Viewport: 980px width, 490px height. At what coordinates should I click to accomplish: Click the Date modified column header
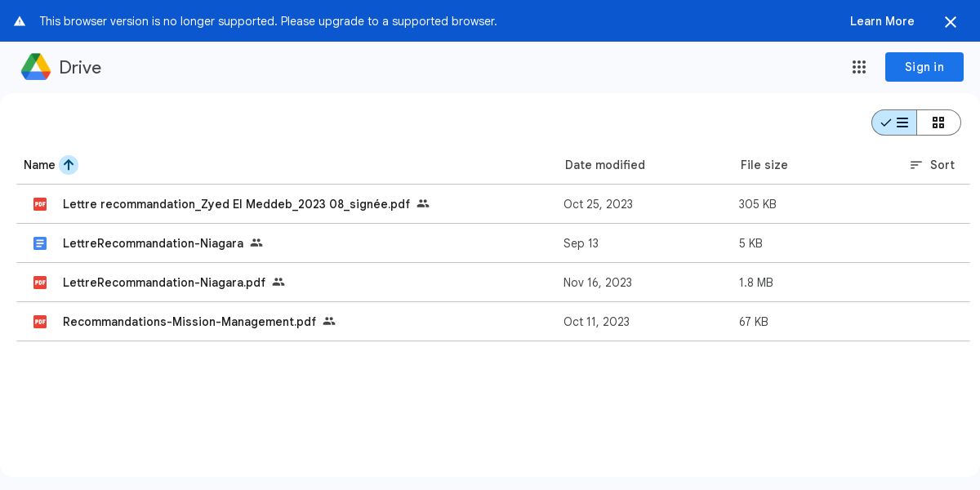point(605,165)
